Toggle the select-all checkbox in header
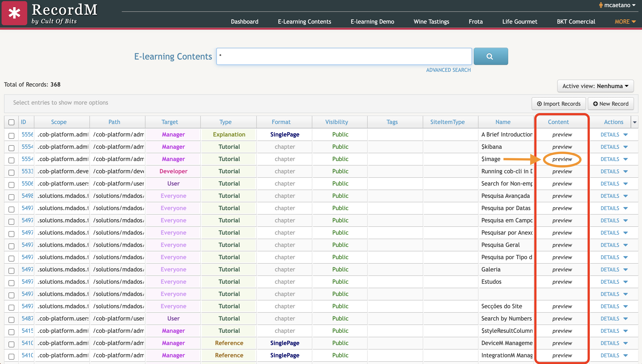The height and width of the screenshot is (364, 642). pos(11,122)
